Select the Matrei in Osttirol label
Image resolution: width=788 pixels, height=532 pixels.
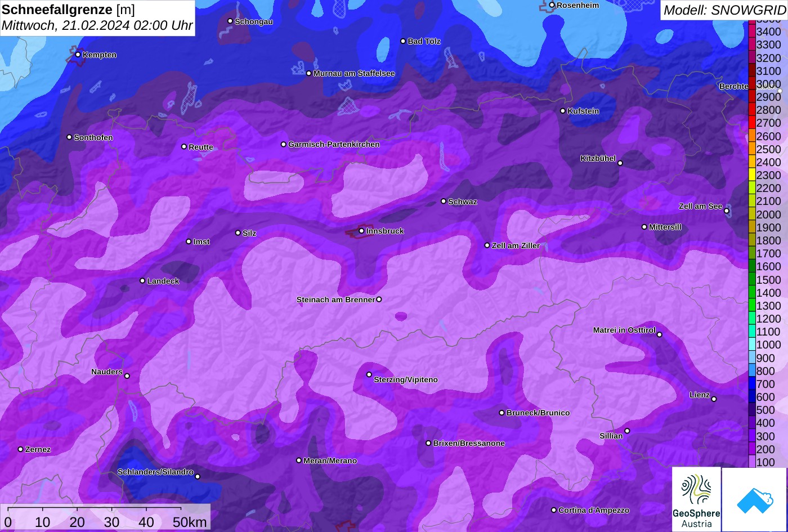[624, 330]
